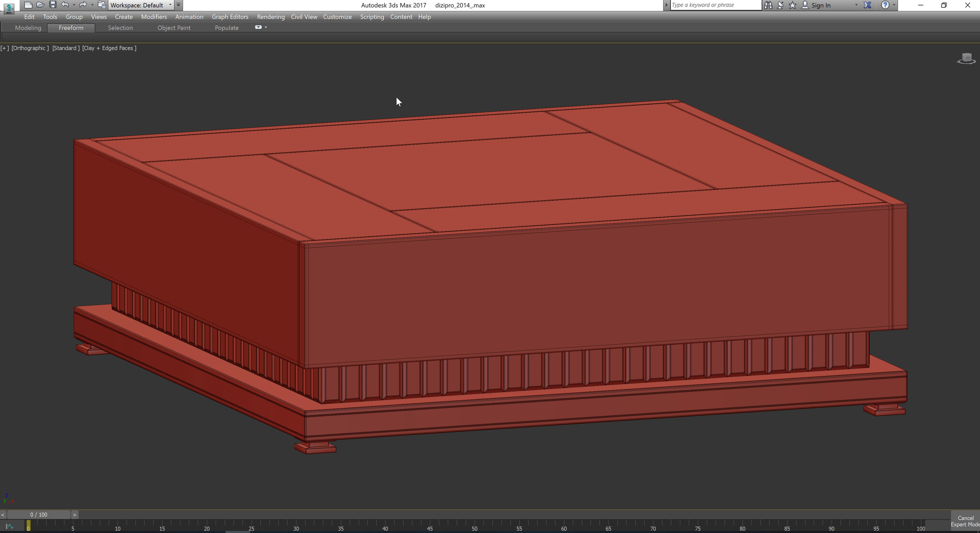This screenshot has height=533, width=980.
Task: Expand the InfoCenter search box arrow
Action: click(x=666, y=5)
